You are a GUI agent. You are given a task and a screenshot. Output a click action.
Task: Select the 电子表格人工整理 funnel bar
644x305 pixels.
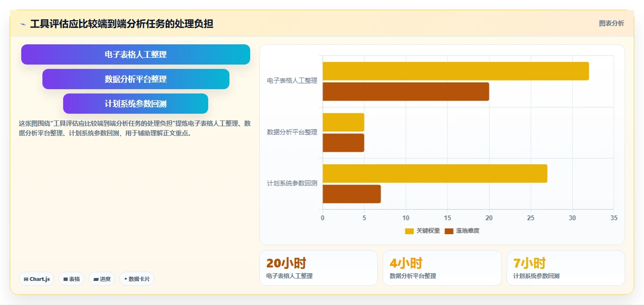[x=135, y=54]
